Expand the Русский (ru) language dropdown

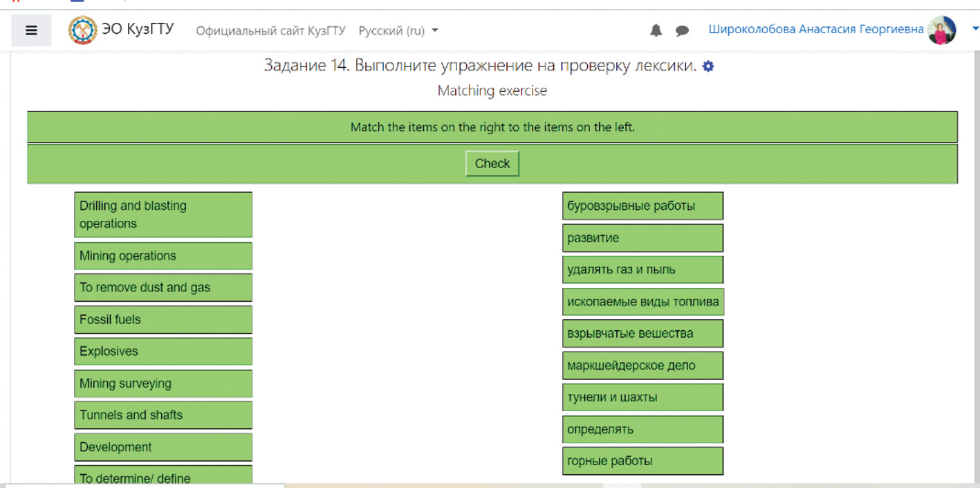pyautogui.click(x=398, y=31)
